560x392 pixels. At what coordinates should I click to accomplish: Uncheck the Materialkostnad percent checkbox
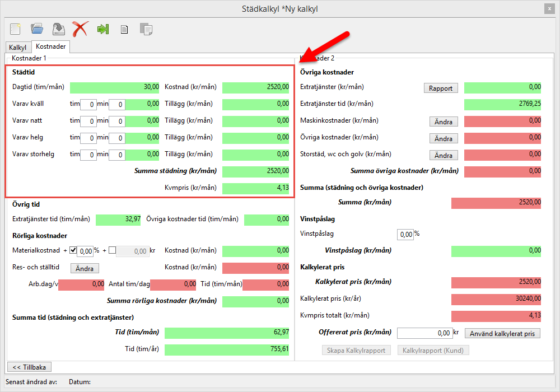tap(73, 251)
